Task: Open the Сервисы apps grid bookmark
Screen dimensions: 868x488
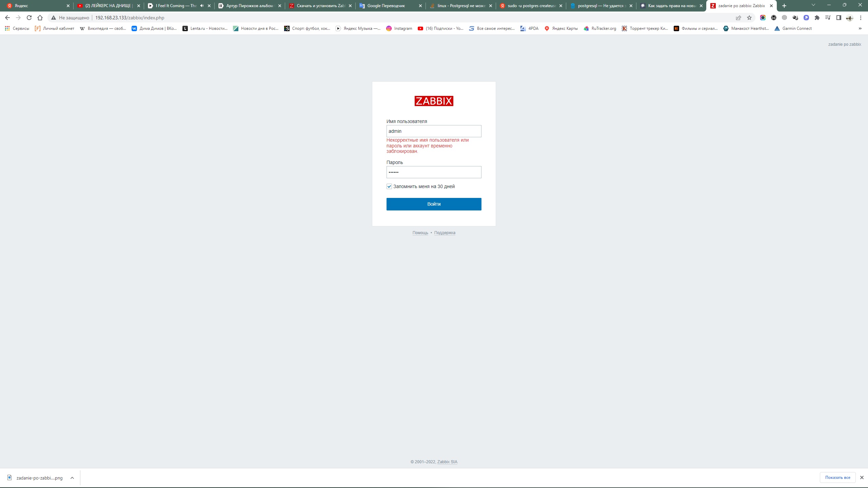Action: tap(17, 28)
